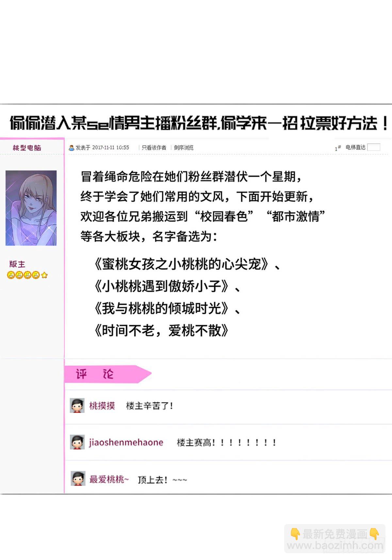Image resolution: width=392 pixels, height=560 pixels.
Task: Open the 桃型电脑 username link
Action: (x=27, y=148)
